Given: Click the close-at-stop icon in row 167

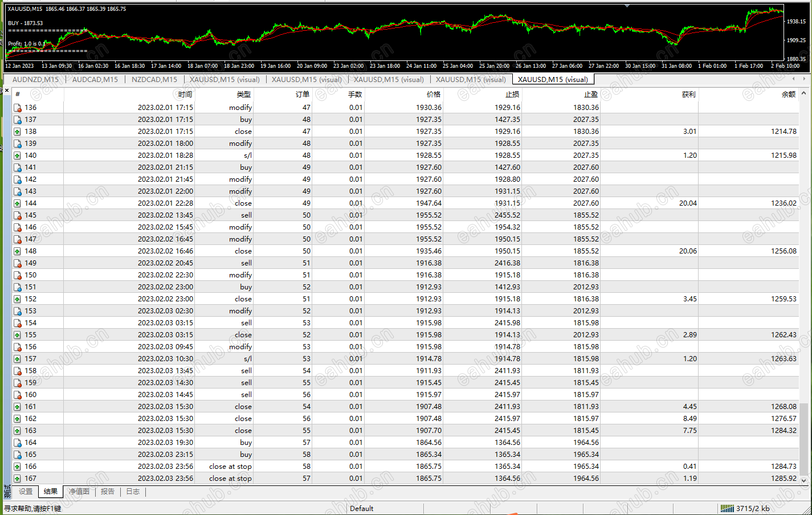Looking at the screenshot, I should click(17, 479).
